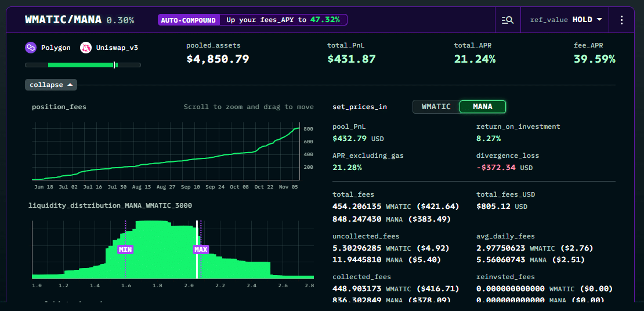Click the list search icon in header
The height and width of the screenshot is (311, 644).
pyautogui.click(x=508, y=20)
